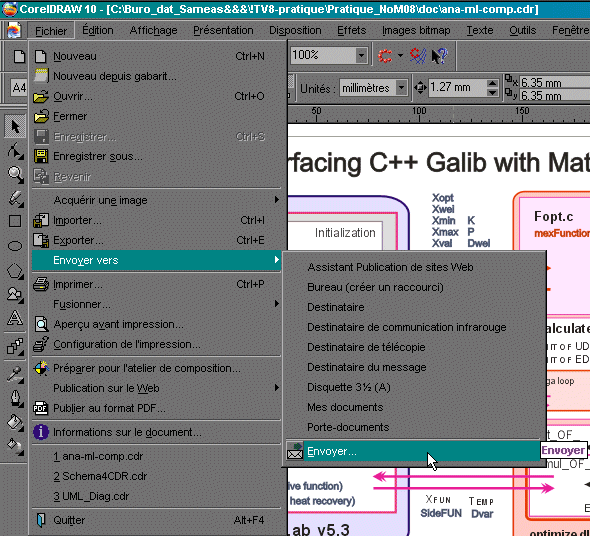590x536 pixels.
Task: Open the millimètres units dropdown
Action: [x=401, y=88]
